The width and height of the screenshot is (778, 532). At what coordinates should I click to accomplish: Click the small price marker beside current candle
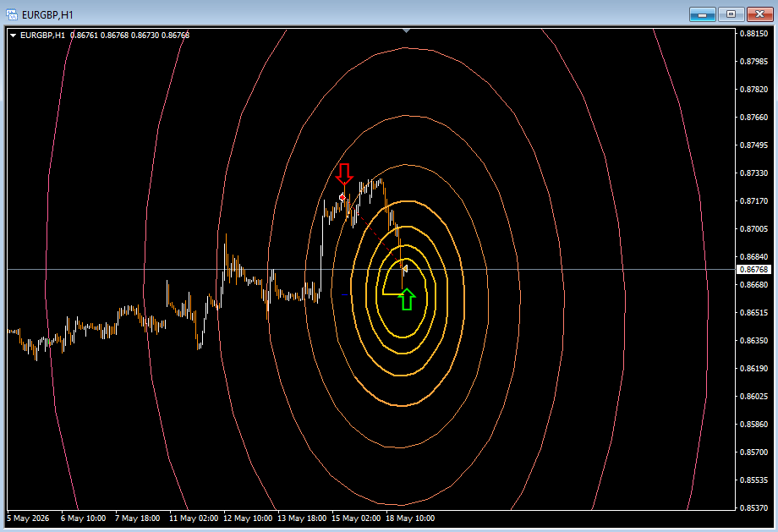(x=405, y=269)
